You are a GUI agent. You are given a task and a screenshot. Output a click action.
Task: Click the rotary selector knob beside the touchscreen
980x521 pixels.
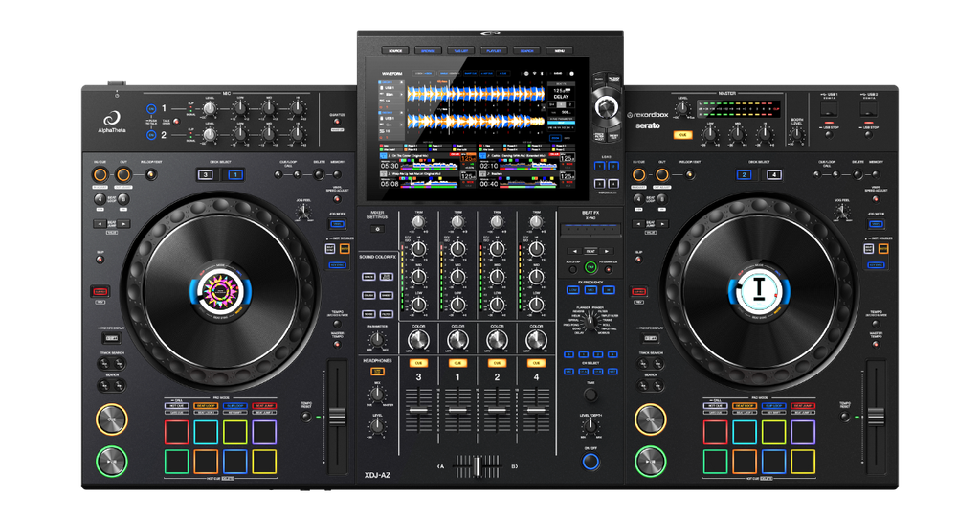pos(606,107)
